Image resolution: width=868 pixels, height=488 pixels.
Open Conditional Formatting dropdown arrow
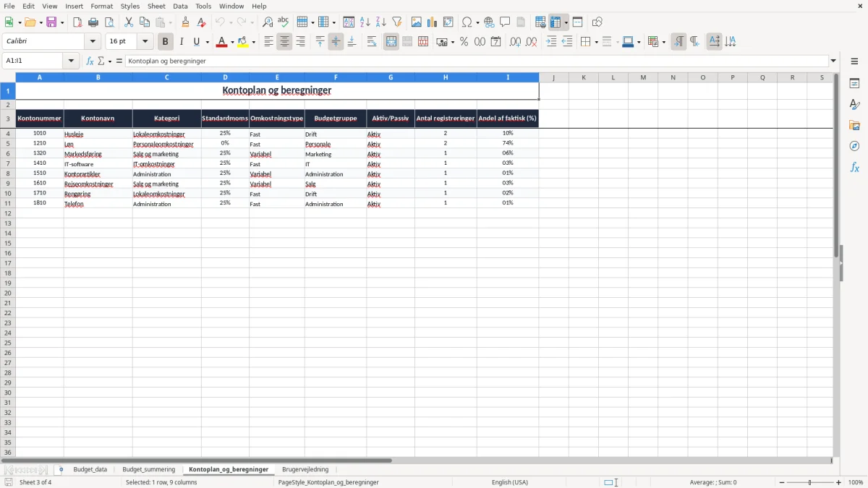pyautogui.click(x=663, y=42)
